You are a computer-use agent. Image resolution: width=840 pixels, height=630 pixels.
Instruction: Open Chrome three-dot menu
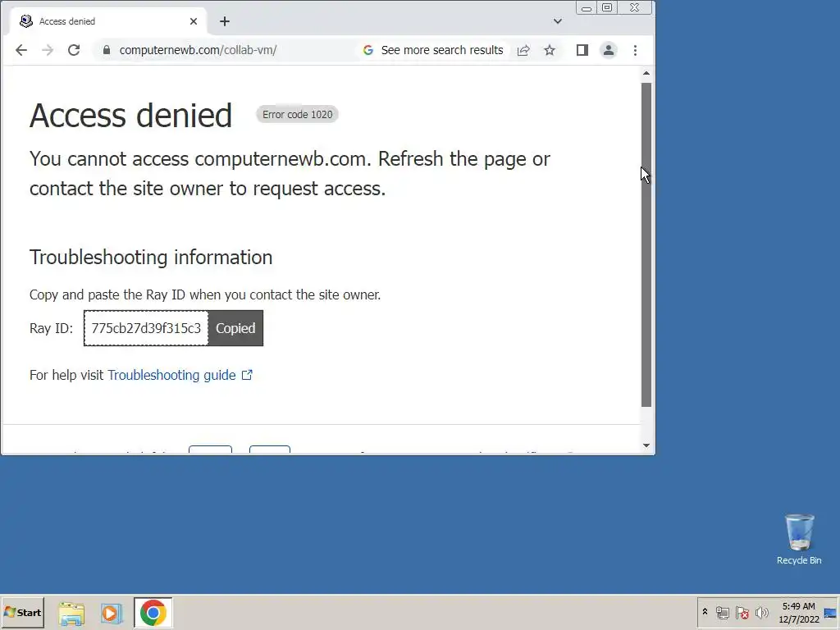click(636, 50)
